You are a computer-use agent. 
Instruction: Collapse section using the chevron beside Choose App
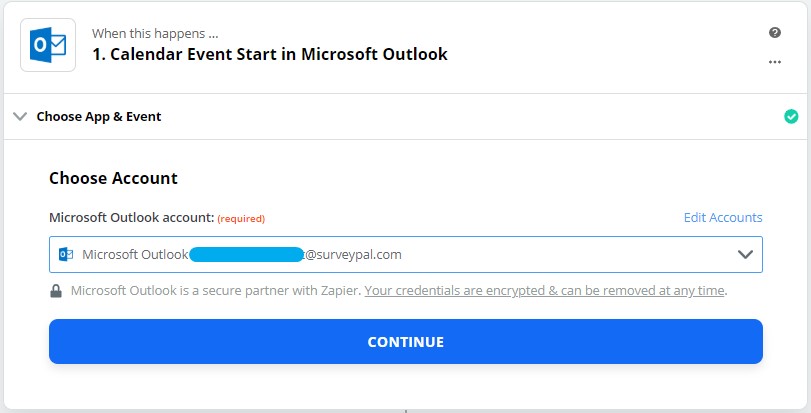20,116
